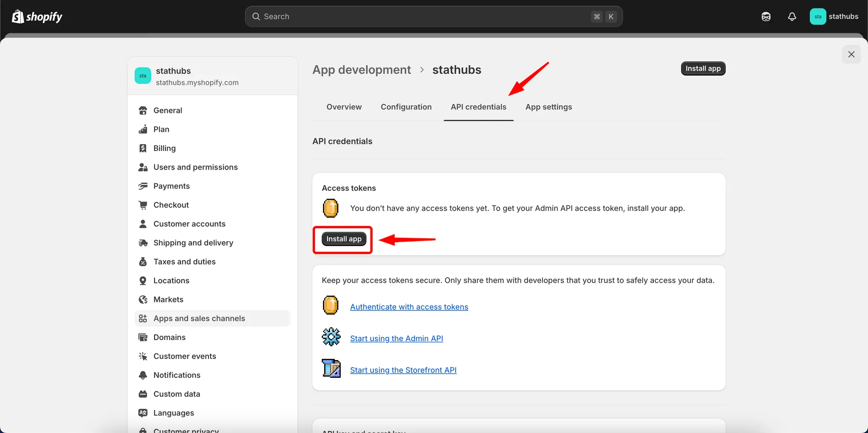Click the gear icon next to Admin API
This screenshot has width=868, height=433.
(331, 337)
